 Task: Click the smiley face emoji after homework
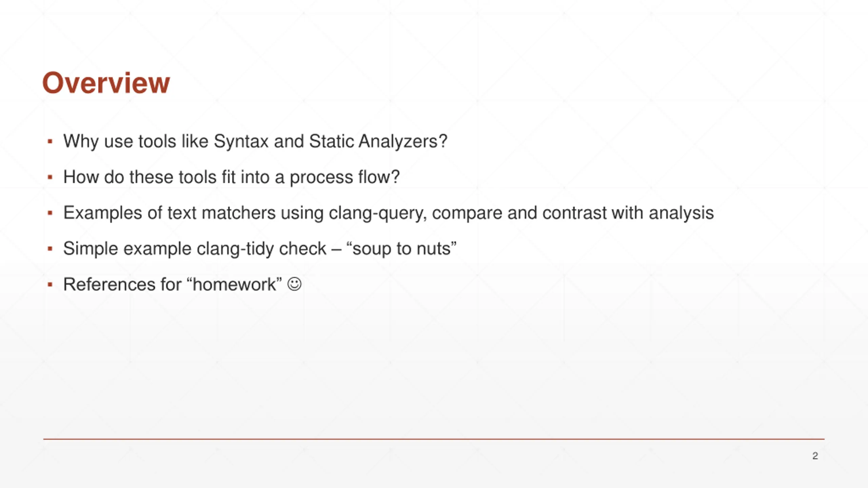[294, 284]
